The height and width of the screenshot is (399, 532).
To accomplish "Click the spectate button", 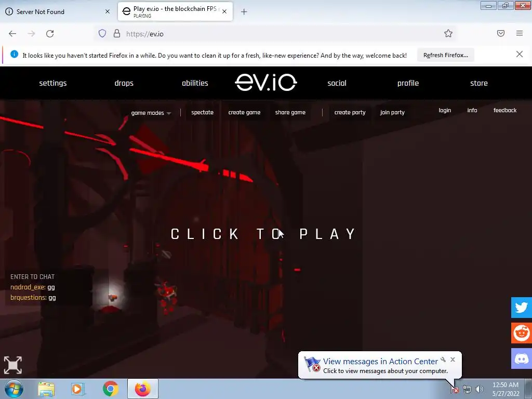I will pyautogui.click(x=202, y=112).
